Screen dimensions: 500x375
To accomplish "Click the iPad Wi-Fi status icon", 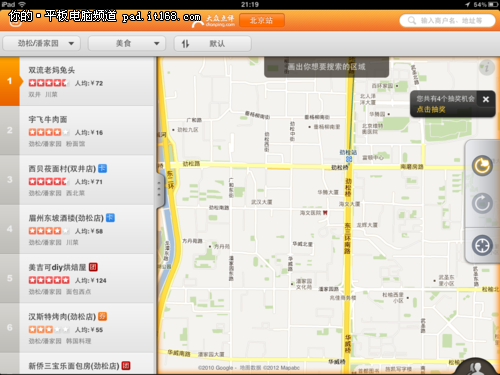I will 22,4.
